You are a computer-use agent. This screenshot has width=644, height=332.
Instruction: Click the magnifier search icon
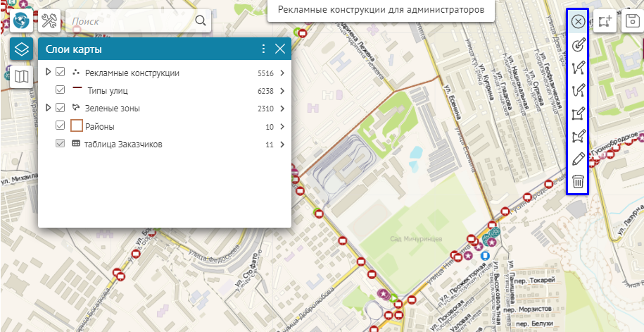201,21
